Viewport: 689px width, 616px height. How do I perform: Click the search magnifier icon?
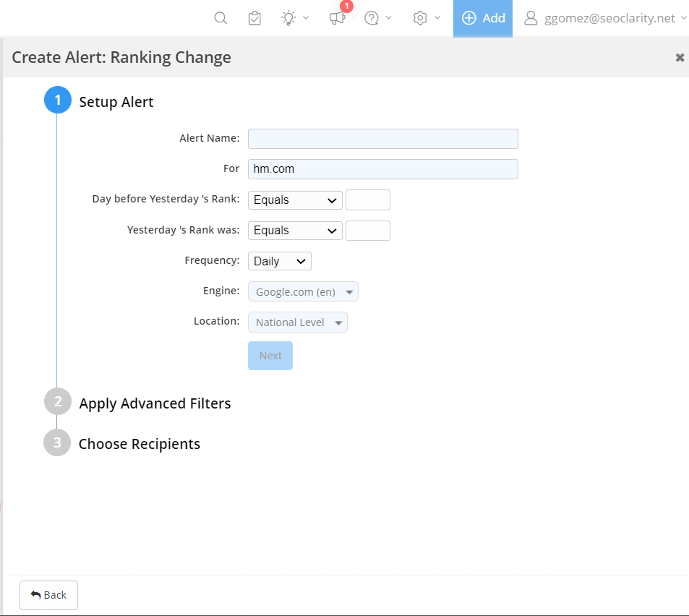tap(221, 18)
